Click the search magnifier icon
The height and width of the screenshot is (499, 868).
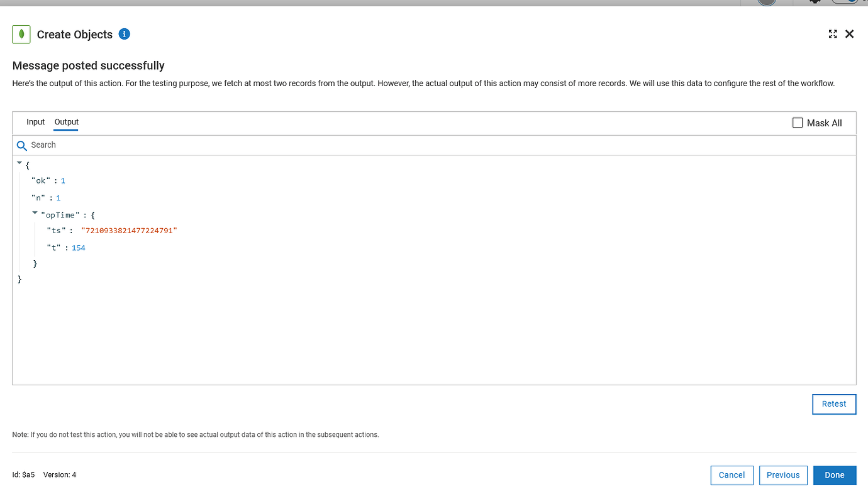point(21,145)
